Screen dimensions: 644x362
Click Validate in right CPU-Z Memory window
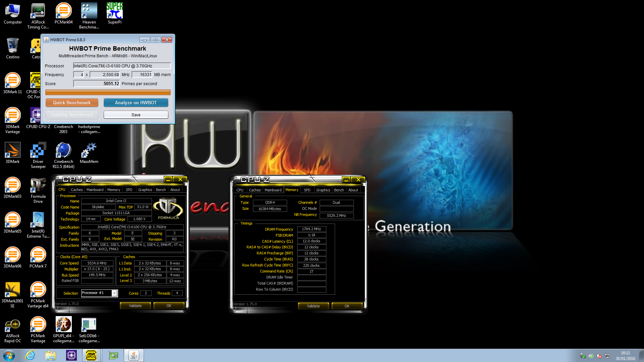click(313, 306)
